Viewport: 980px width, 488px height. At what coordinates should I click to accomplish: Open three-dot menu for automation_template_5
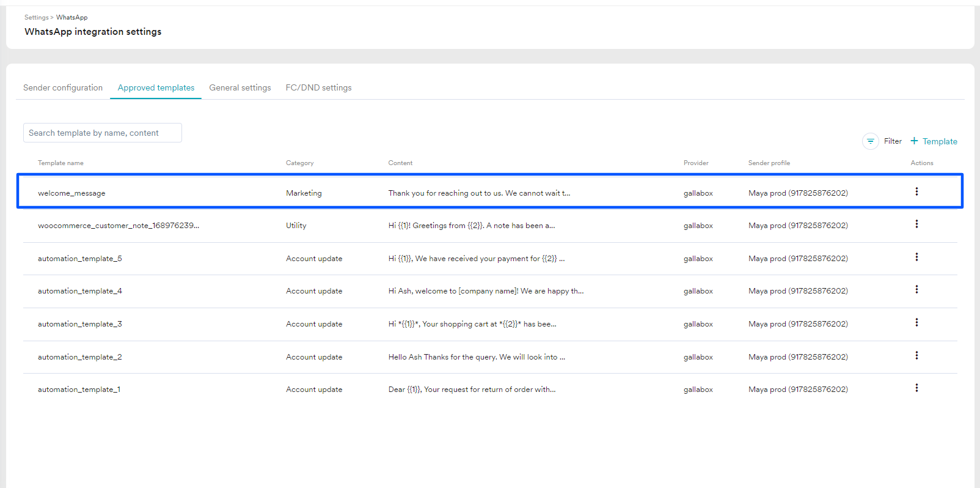pyautogui.click(x=916, y=257)
